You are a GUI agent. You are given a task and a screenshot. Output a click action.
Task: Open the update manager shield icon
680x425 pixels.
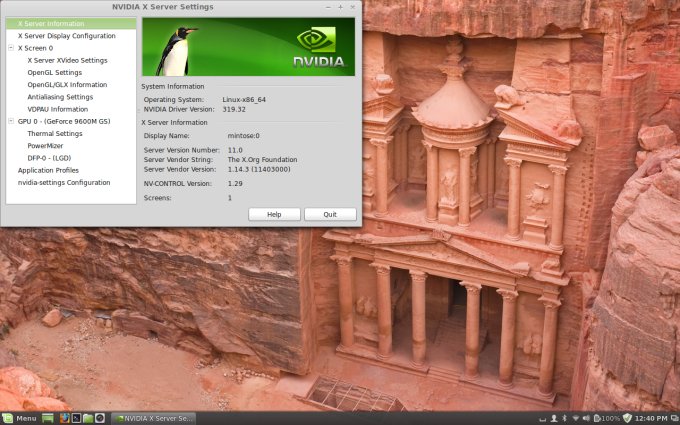[x=627, y=418]
